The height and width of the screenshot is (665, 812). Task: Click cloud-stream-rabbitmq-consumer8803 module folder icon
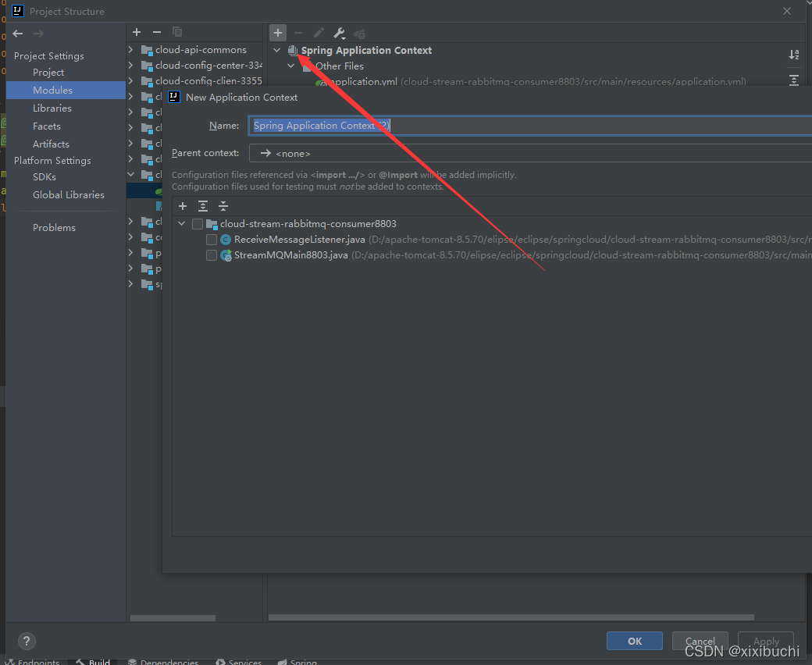212,224
